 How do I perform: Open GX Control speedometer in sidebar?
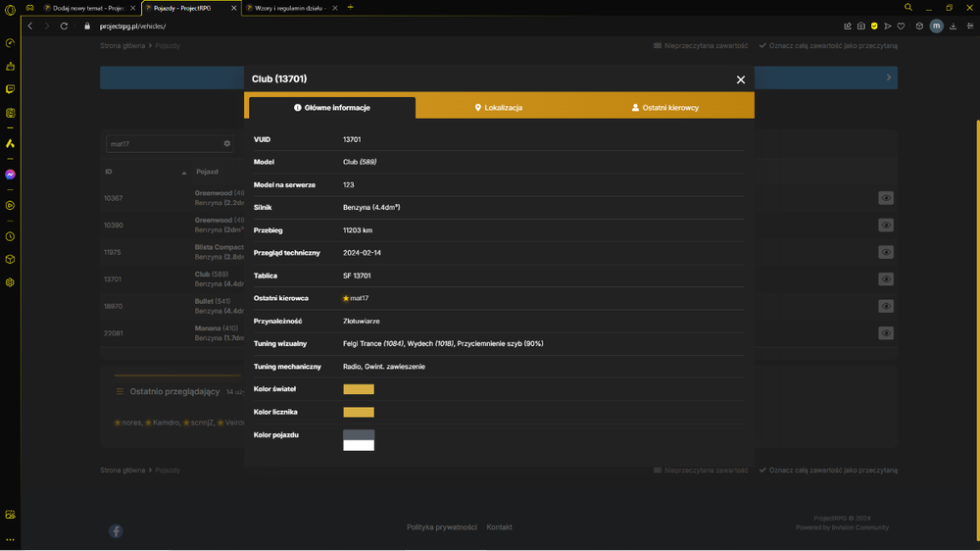click(10, 43)
